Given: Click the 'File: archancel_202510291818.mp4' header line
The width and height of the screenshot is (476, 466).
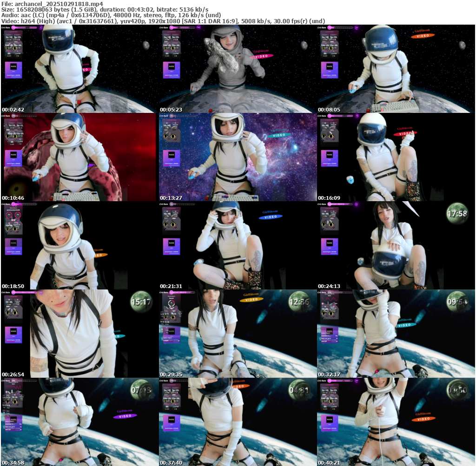Looking at the screenshot, I should [x=52, y=4].
